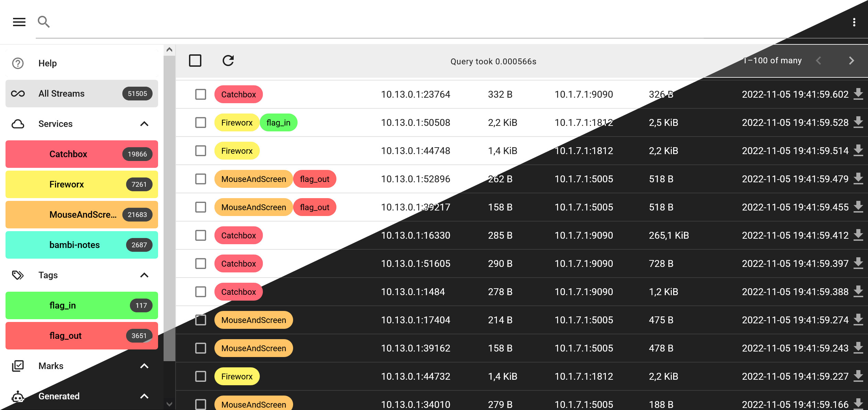Select the 10.13.0.1:16330 Catchbox row checkbox
This screenshot has width=868, height=410.
[201, 235]
